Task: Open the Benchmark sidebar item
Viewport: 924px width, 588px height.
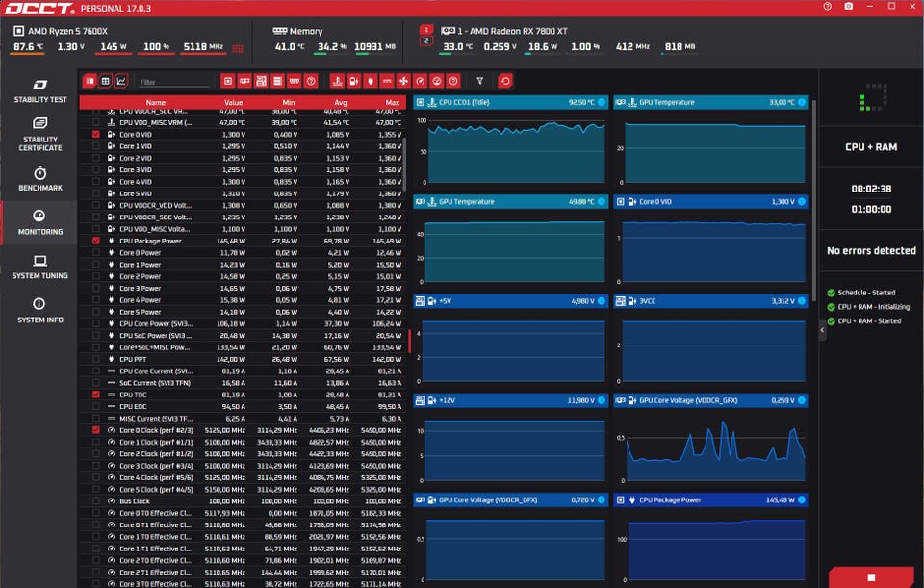Action: [39, 178]
